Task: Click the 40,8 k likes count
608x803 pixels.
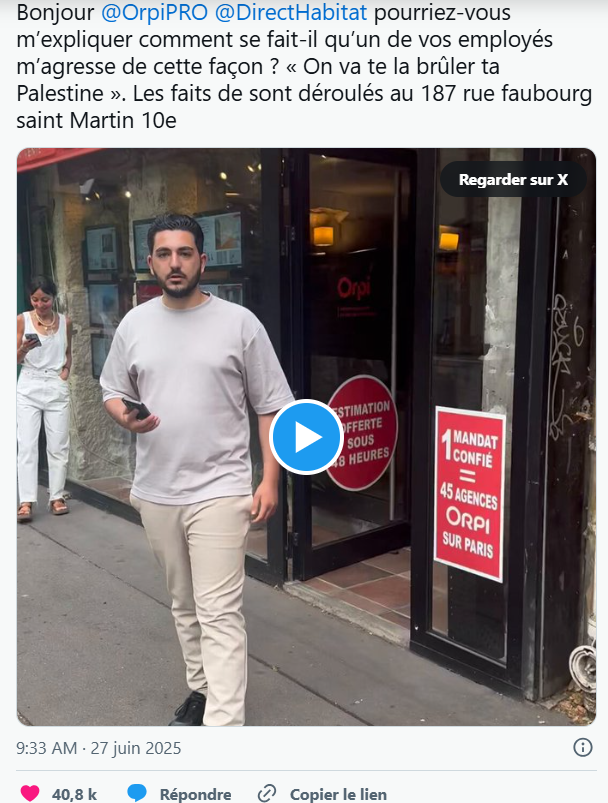Action: point(74,794)
